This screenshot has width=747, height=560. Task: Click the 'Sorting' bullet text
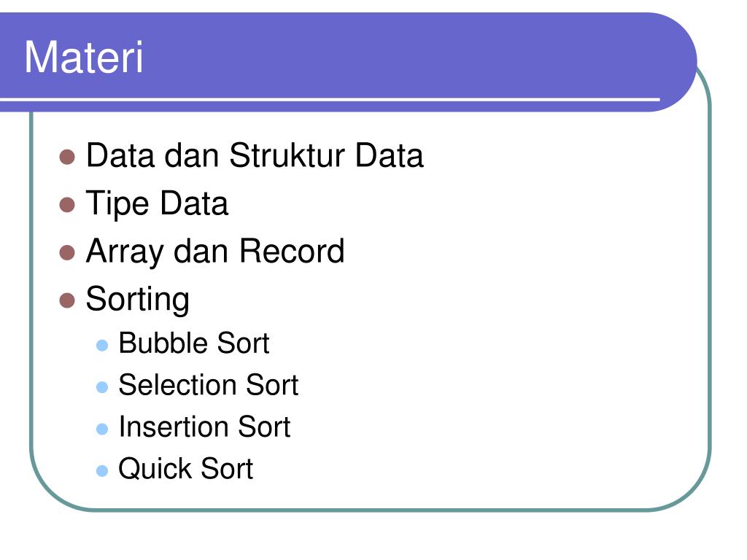138,300
